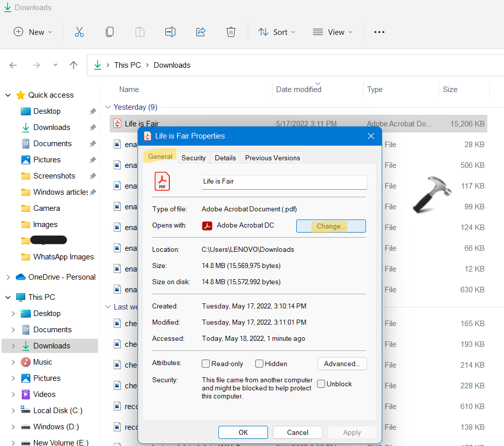504x446 pixels.
Task: Click the file name field in Properties
Action: 284,182
